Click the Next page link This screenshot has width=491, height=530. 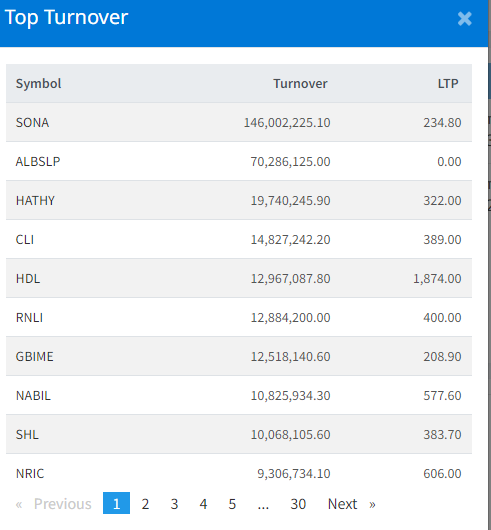[351, 504]
